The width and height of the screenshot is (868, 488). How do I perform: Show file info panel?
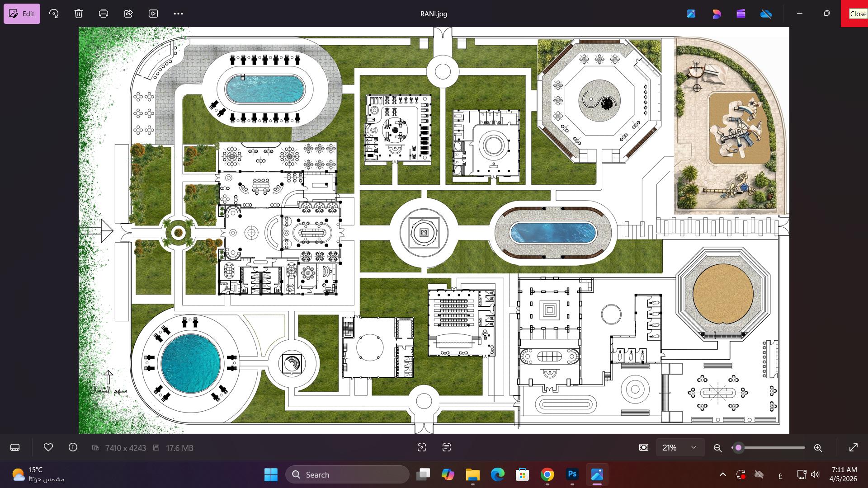point(73,447)
